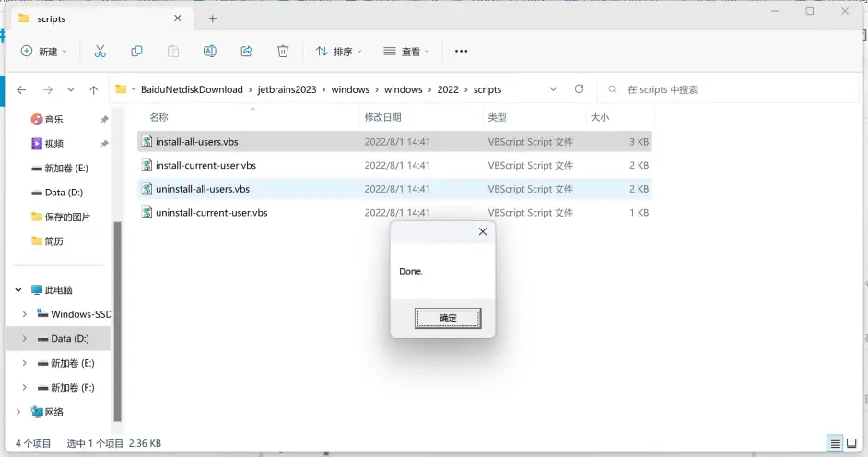This screenshot has height=457, width=868.
Task: Close the scripts tab
Action: point(178,18)
